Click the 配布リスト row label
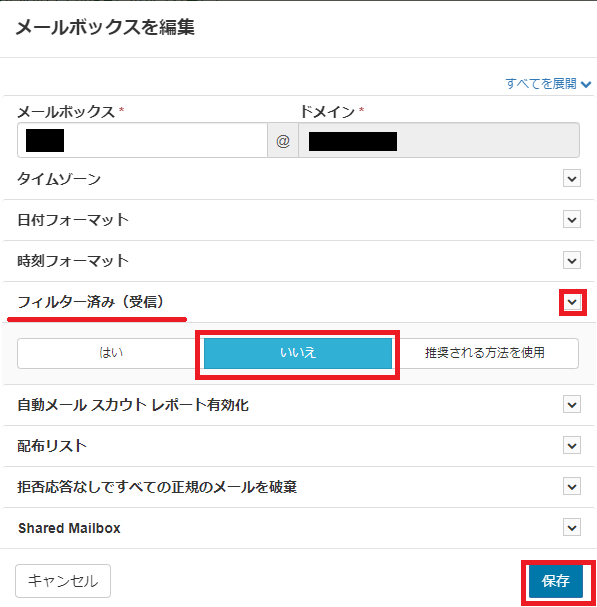Screen dimensions: 597x607 tap(52, 446)
